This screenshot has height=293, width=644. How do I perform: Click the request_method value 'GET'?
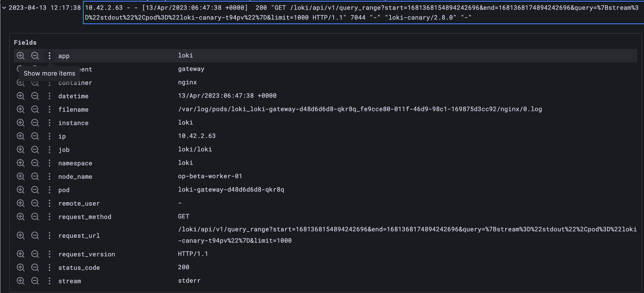coord(183,216)
